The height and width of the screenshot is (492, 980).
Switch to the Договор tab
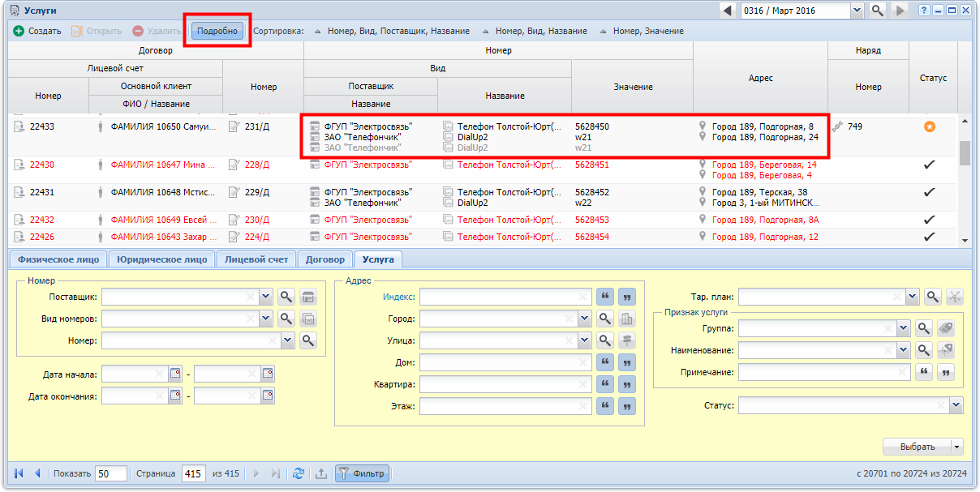point(326,259)
